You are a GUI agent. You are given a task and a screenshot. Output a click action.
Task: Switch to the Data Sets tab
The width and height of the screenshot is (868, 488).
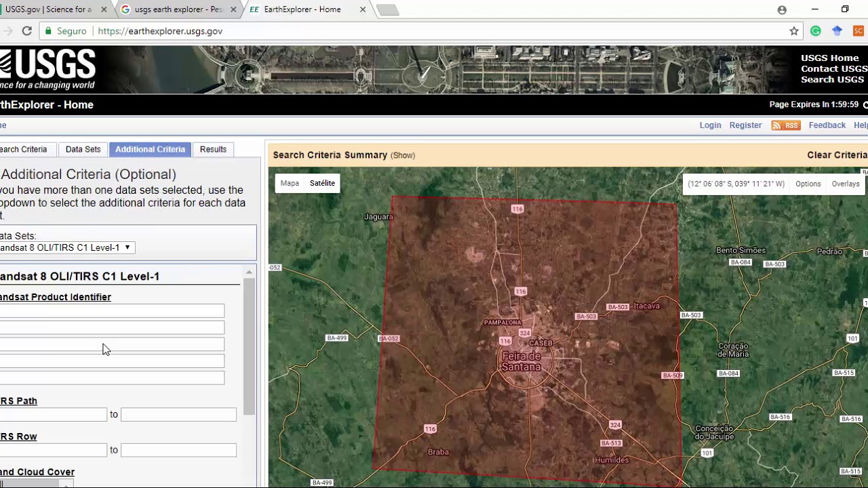[83, 149]
